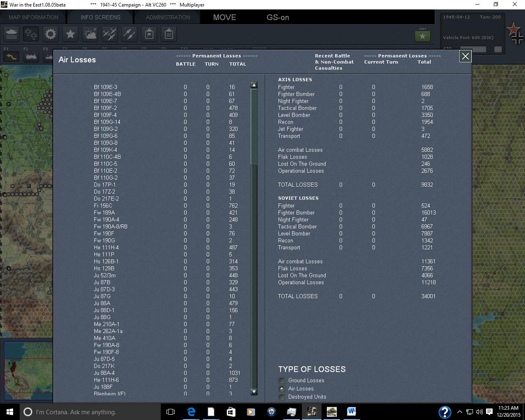Click scrollbar down arrow in aircraft list
This screenshot has width=525, height=420.
click(254, 392)
